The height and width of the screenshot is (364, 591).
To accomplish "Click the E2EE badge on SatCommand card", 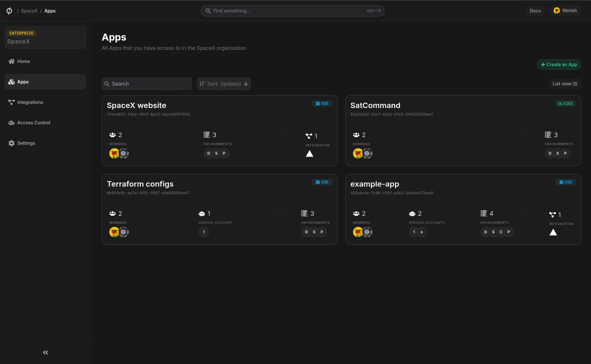I will click(565, 104).
